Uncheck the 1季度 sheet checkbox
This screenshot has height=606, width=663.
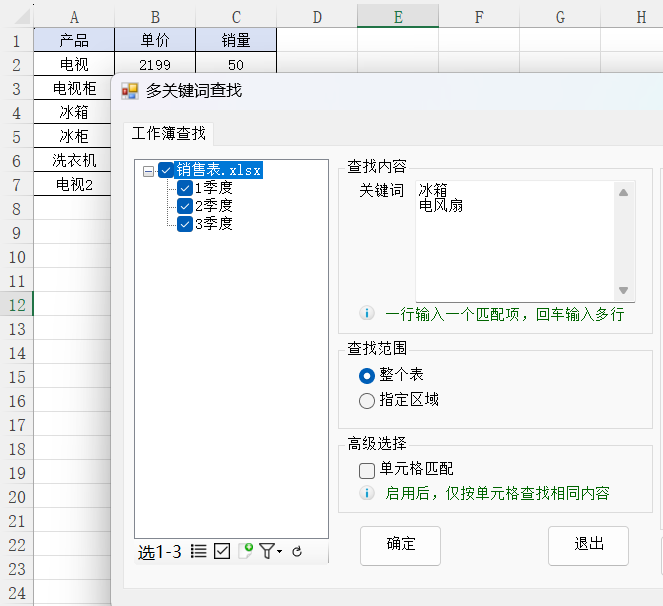(185, 188)
